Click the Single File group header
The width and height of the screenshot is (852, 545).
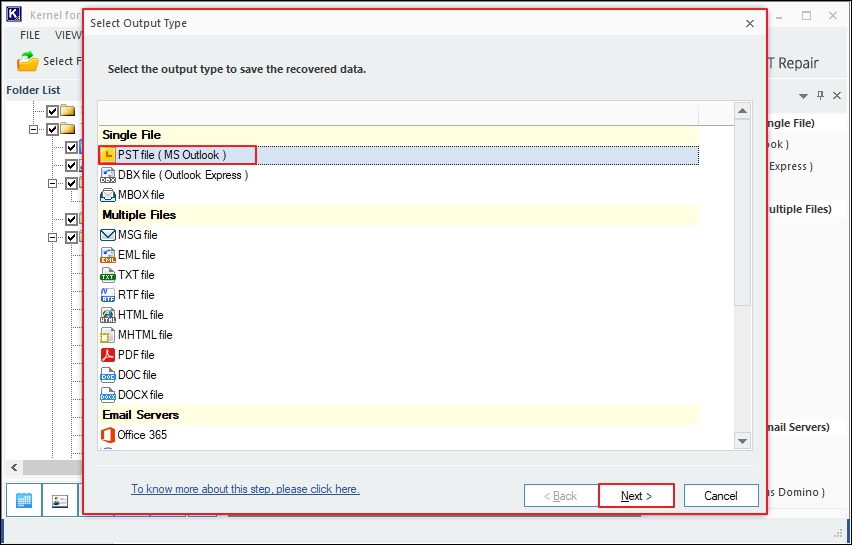398,135
